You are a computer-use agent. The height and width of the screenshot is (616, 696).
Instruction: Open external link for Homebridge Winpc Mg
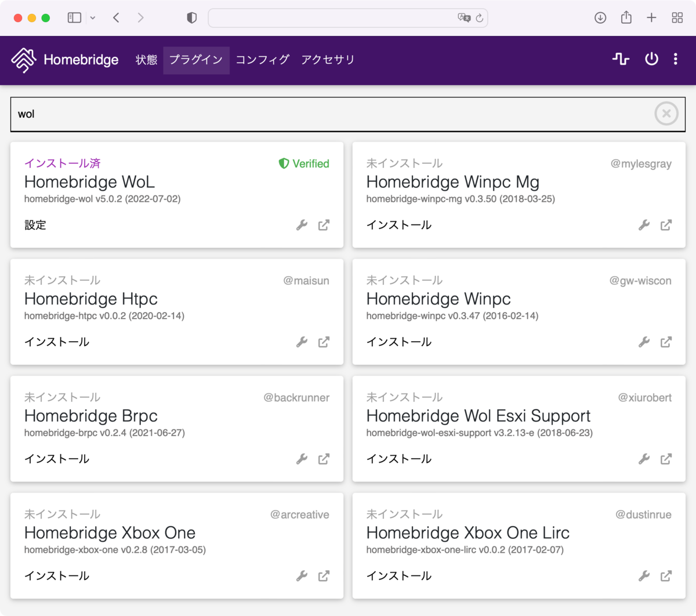pos(666,225)
